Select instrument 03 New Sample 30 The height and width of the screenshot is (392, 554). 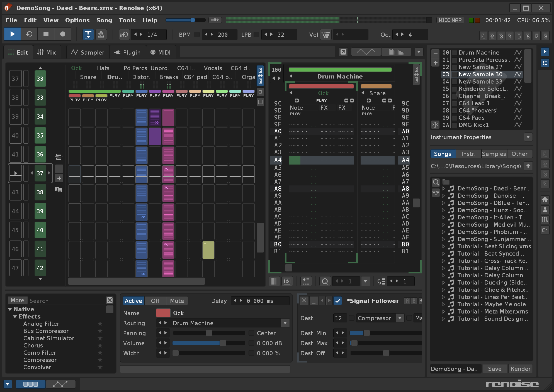(x=482, y=74)
